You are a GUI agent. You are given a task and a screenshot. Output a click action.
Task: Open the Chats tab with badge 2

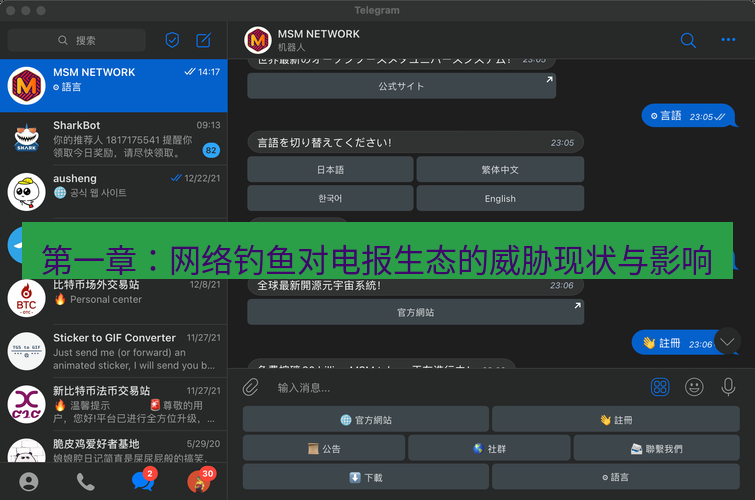[143, 481]
